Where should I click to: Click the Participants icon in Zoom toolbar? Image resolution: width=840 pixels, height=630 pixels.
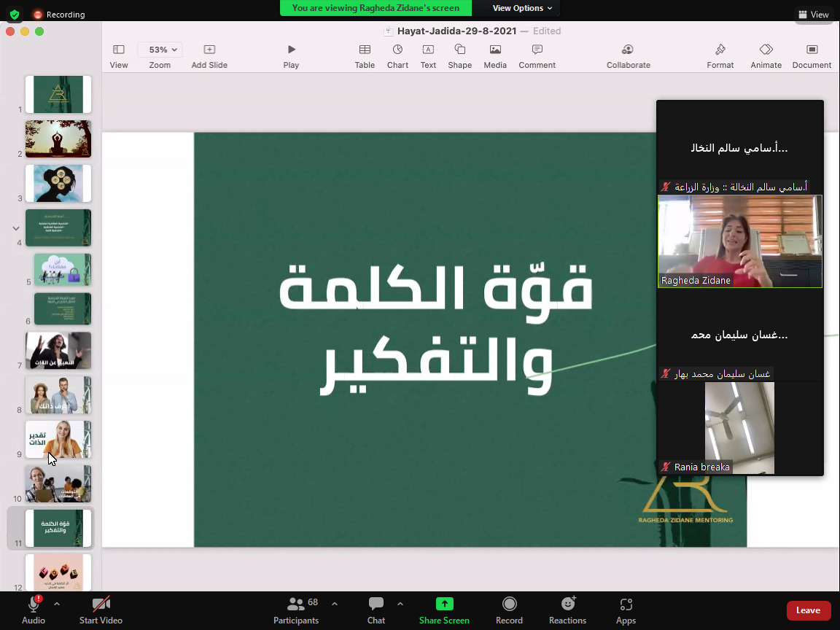[296, 604]
